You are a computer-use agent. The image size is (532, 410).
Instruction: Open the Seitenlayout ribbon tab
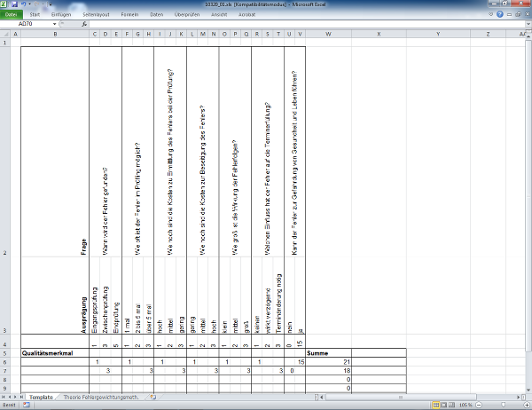coord(95,15)
